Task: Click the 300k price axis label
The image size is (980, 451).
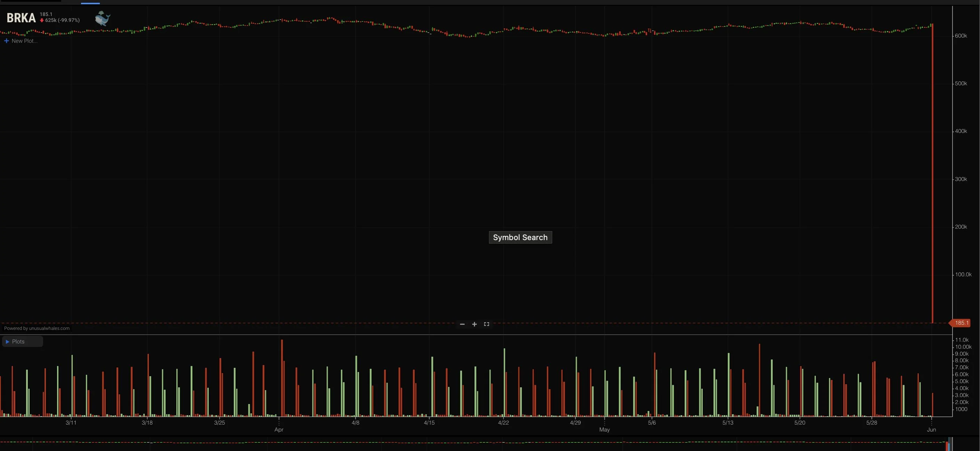Action: pyautogui.click(x=961, y=179)
